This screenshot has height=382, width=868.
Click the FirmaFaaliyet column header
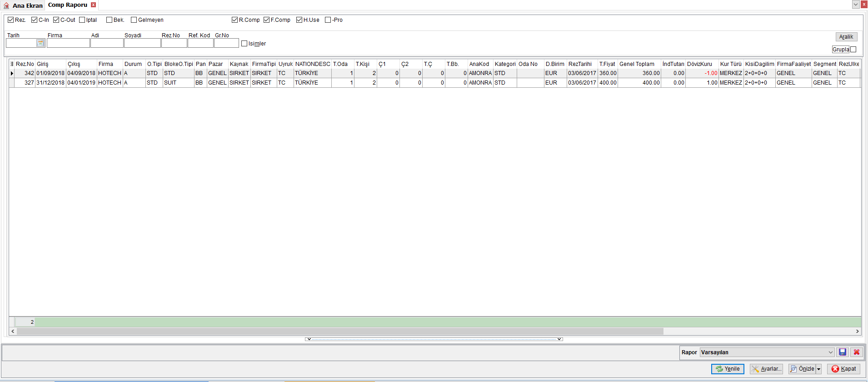pos(793,64)
